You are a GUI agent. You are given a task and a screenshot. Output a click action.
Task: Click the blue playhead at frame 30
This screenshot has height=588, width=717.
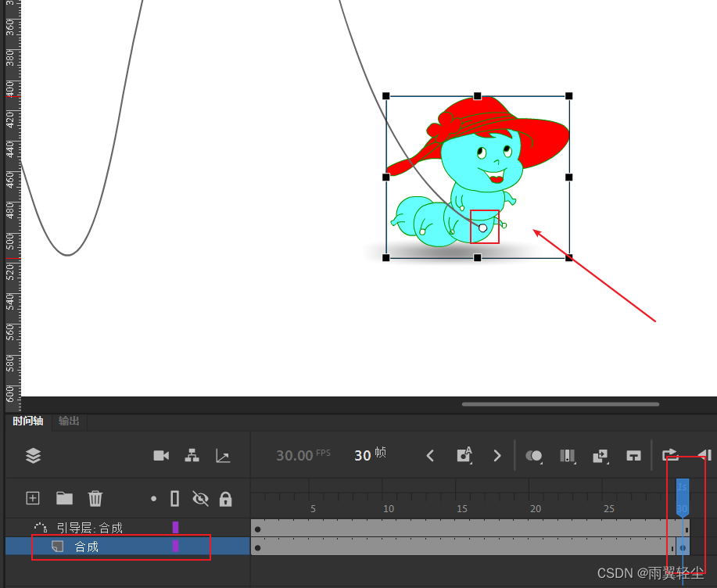point(683,497)
